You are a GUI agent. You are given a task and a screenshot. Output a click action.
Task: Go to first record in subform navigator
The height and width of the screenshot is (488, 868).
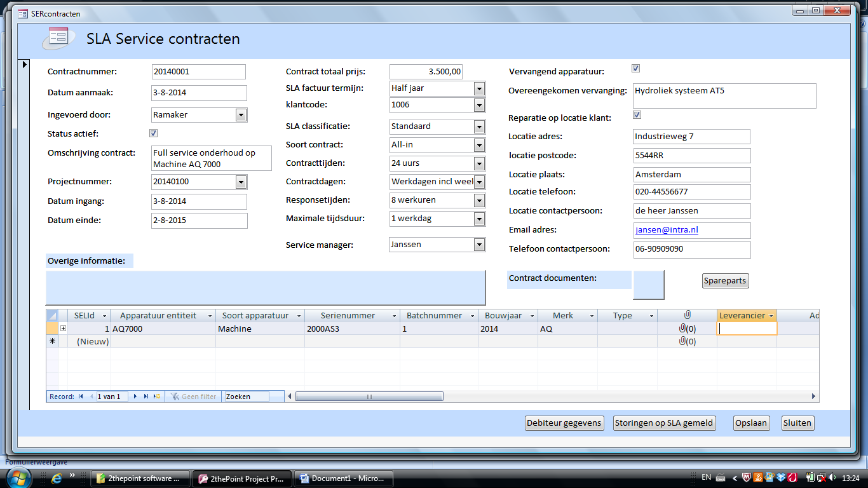tap(81, 396)
